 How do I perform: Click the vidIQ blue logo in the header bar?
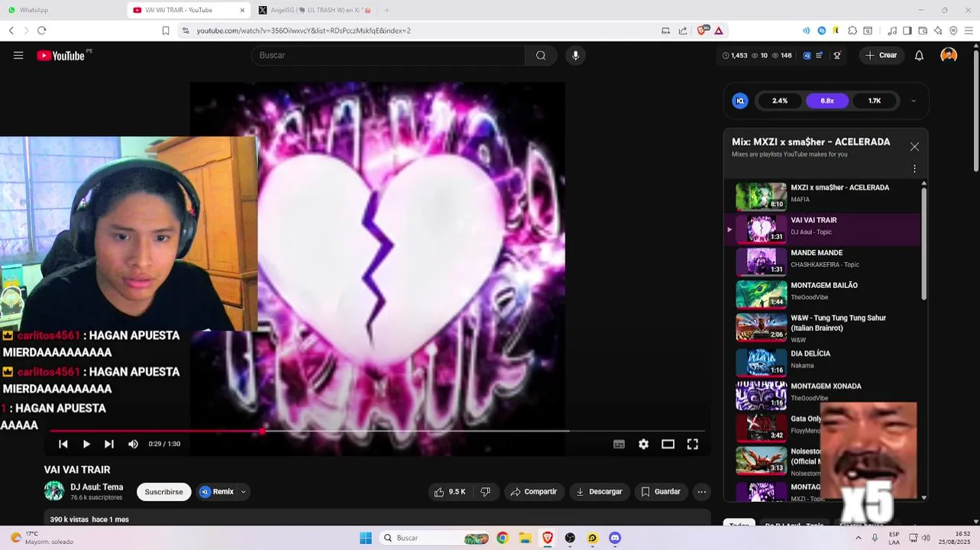pos(807,55)
